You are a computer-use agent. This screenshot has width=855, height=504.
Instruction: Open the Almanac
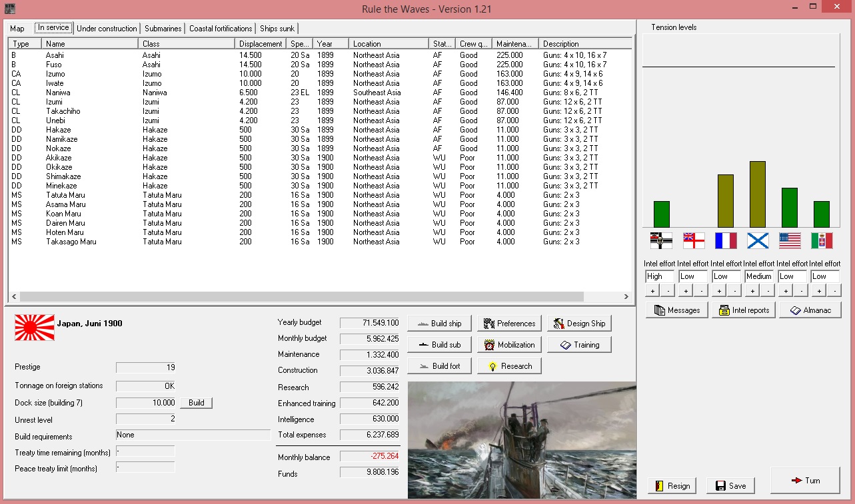point(810,310)
